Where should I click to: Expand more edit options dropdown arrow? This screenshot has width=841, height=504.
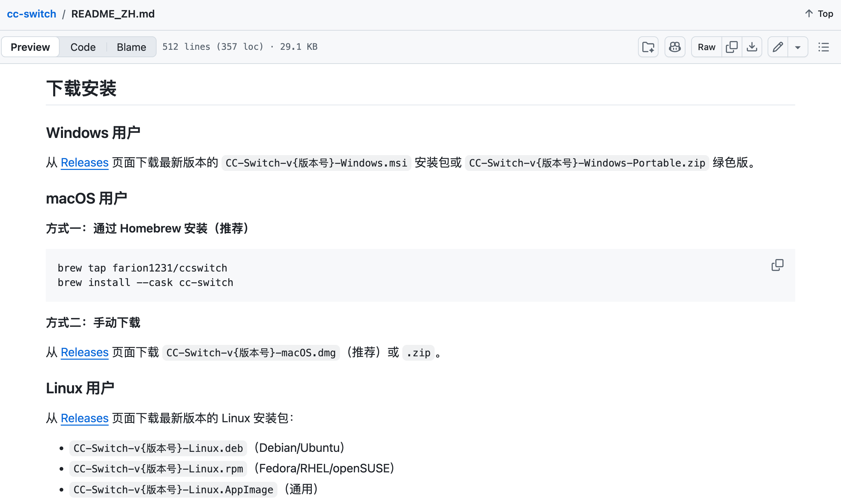click(x=798, y=47)
